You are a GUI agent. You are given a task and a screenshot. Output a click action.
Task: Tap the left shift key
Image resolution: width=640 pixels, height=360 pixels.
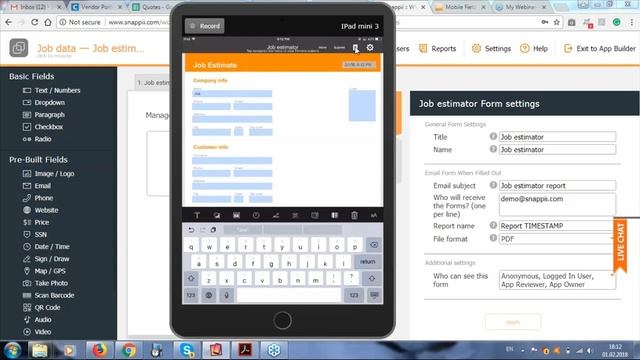coord(191,278)
